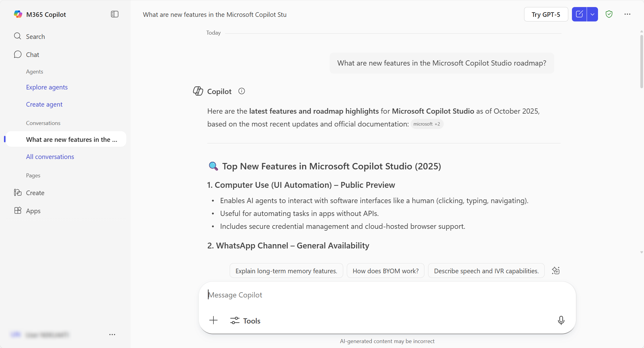The image size is (644, 348).
Task: Click the Copilot info icon
Action: tap(242, 91)
